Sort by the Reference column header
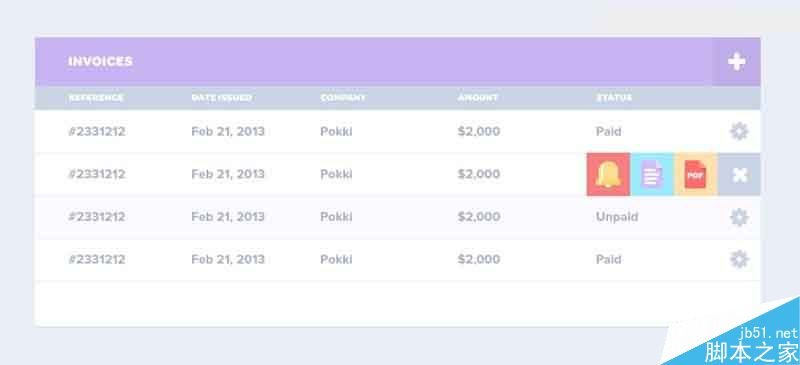Image resolution: width=800 pixels, height=365 pixels. pyautogui.click(x=96, y=98)
